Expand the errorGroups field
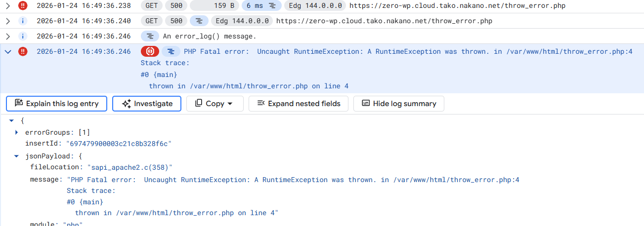Image resolution: width=644 pixels, height=226 pixels. [x=17, y=132]
